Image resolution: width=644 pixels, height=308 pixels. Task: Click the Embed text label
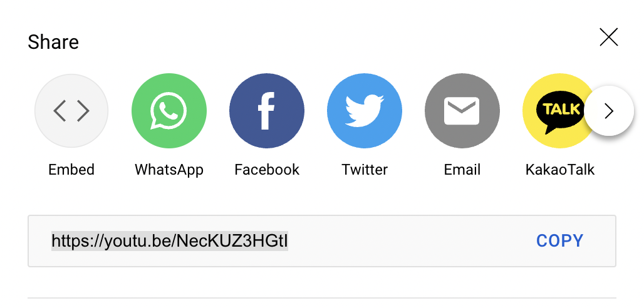tap(71, 170)
